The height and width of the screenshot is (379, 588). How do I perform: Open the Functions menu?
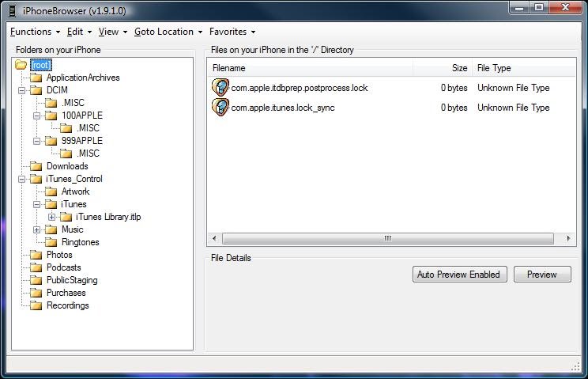(x=35, y=32)
